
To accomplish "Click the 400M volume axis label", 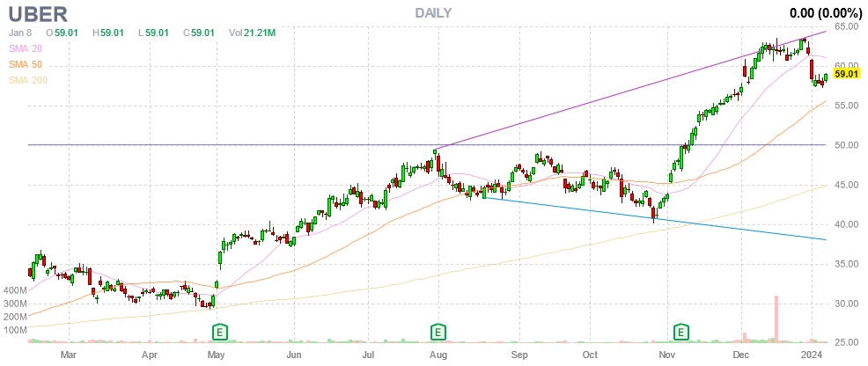I will point(16,291).
